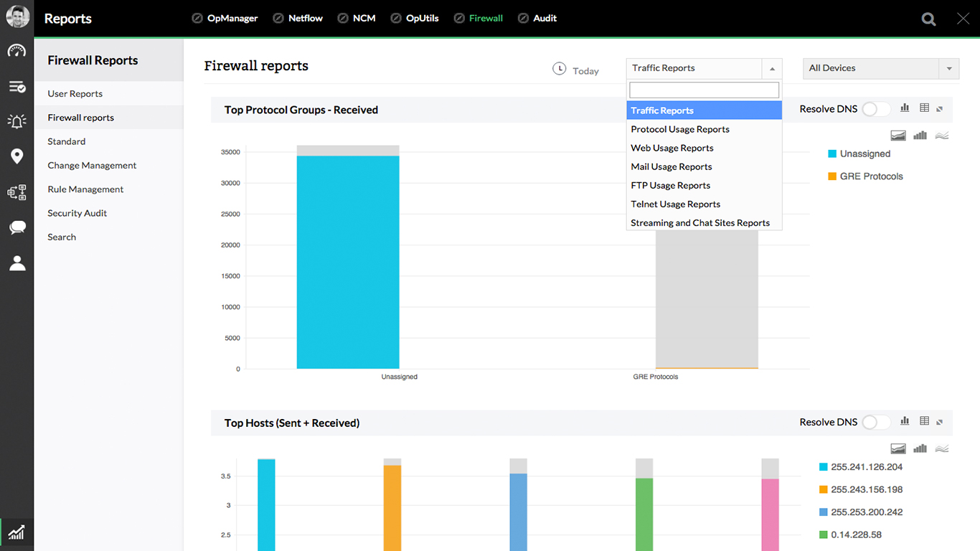Image resolution: width=980 pixels, height=551 pixels.
Task: Choose Streaming and Chat Sites Reports
Action: point(704,222)
